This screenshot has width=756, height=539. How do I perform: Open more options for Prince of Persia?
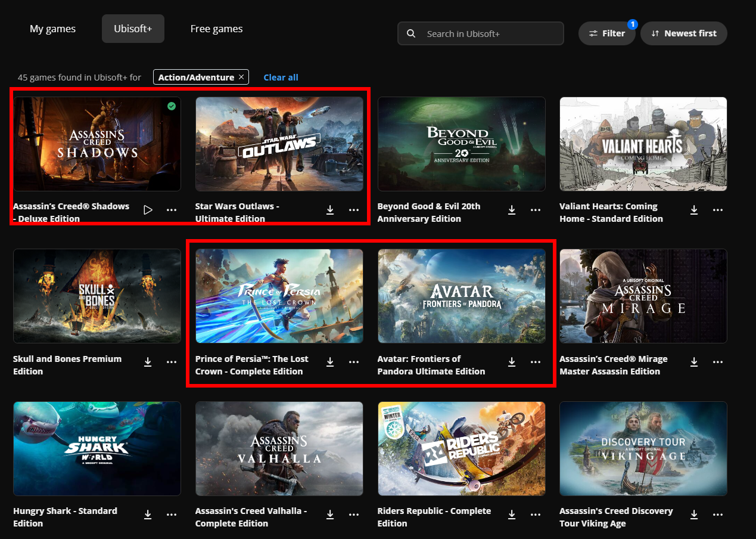pyautogui.click(x=354, y=362)
